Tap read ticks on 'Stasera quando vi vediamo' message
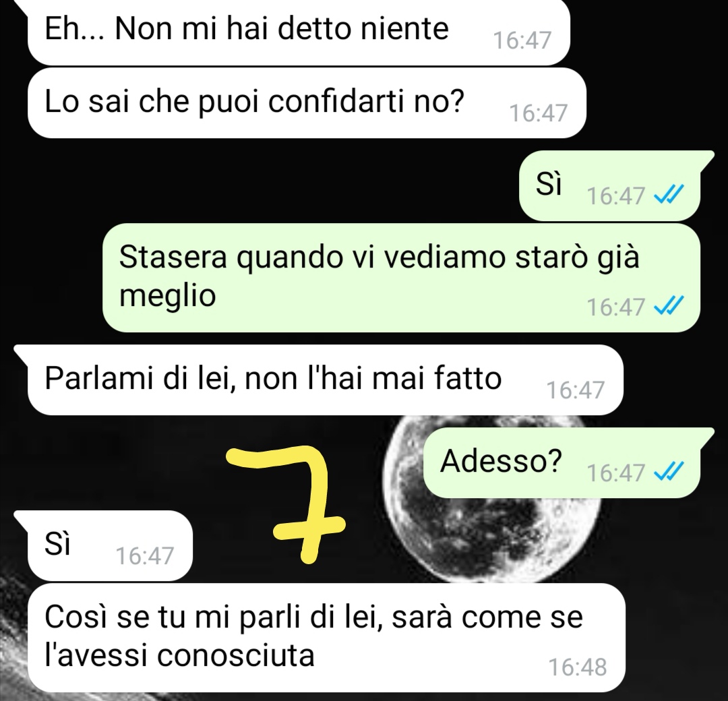The image size is (728, 701). [x=668, y=305]
